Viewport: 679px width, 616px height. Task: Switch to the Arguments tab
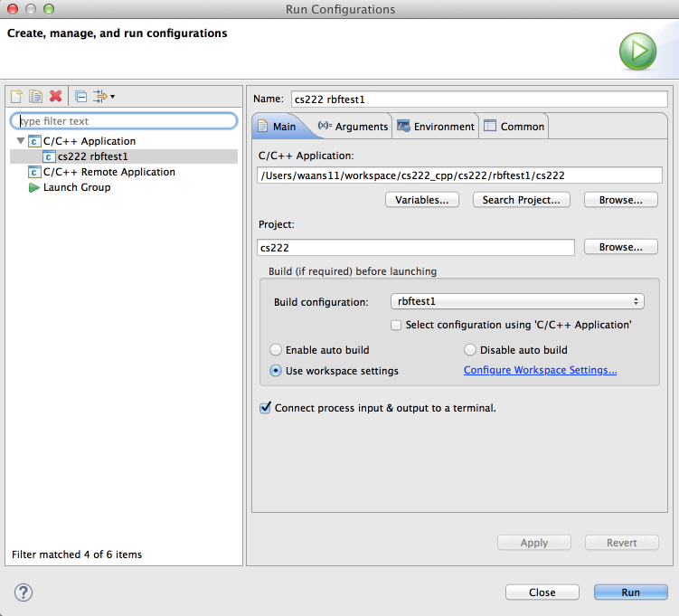(x=353, y=127)
